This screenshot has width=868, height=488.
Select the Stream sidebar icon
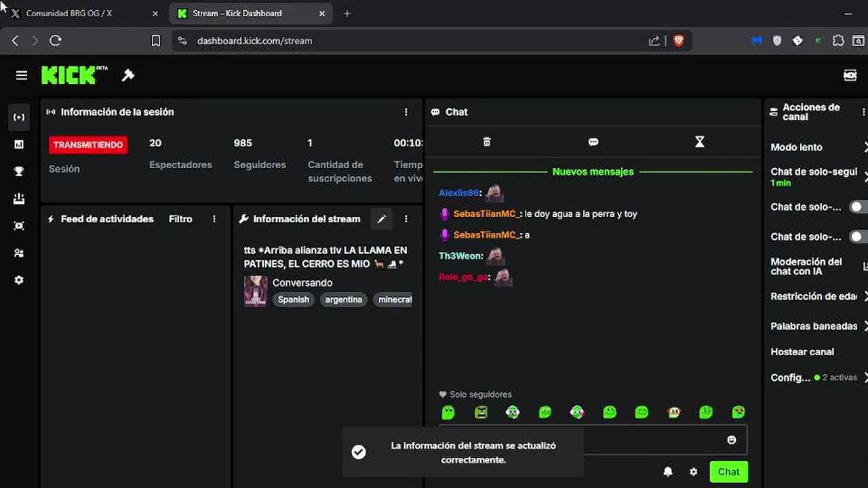coord(19,117)
